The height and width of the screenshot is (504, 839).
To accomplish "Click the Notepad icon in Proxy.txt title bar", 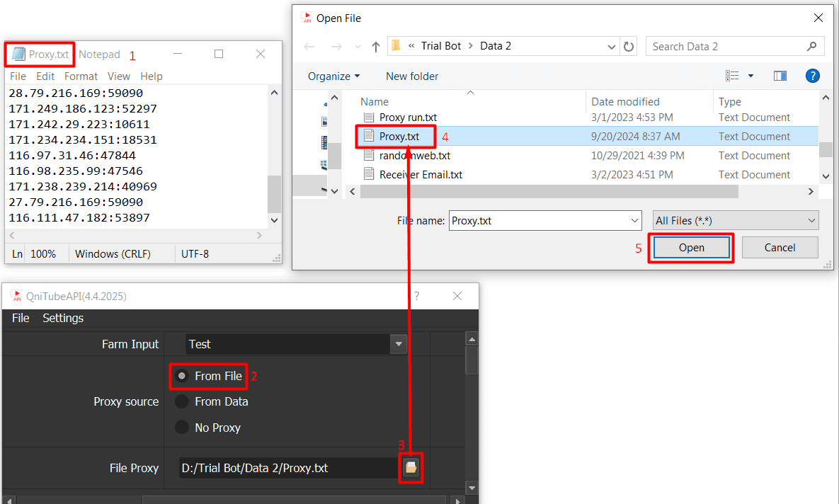I will (18, 54).
